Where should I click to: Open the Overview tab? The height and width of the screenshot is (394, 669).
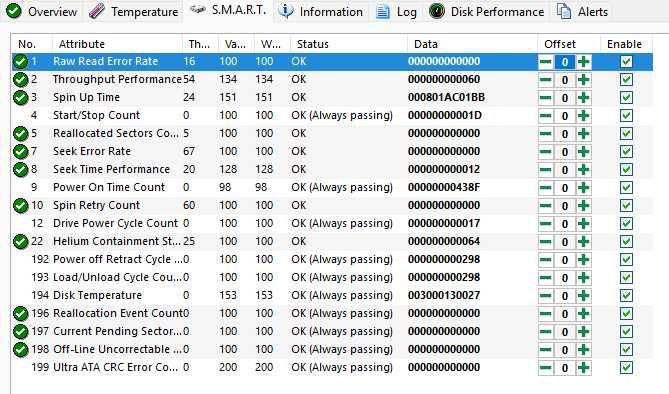[x=41, y=12]
